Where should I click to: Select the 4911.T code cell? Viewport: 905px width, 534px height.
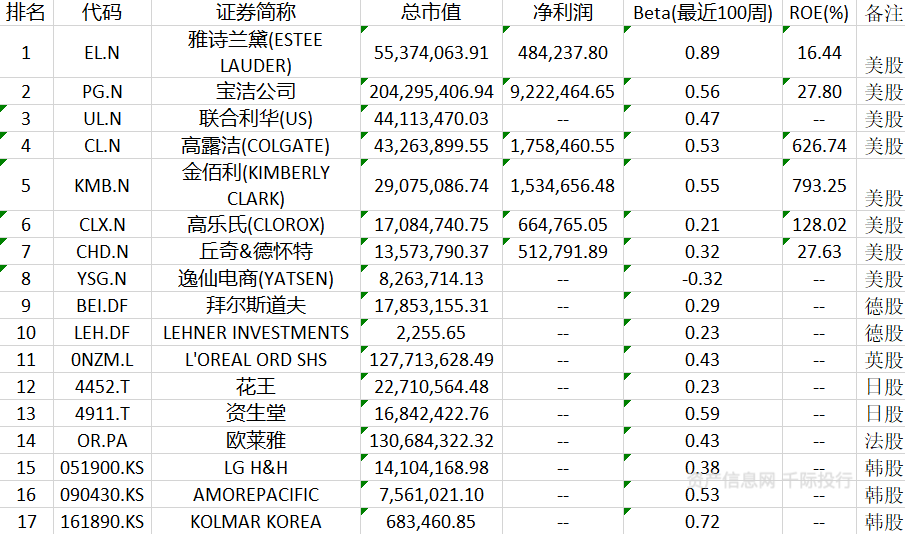[102, 413]
